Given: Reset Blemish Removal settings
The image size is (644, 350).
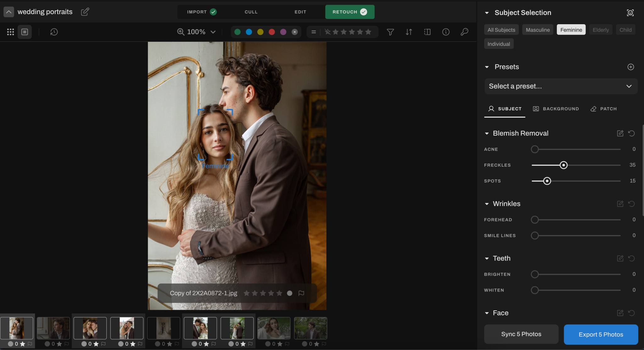Looking at the screenshot, I should pos(631,133).
